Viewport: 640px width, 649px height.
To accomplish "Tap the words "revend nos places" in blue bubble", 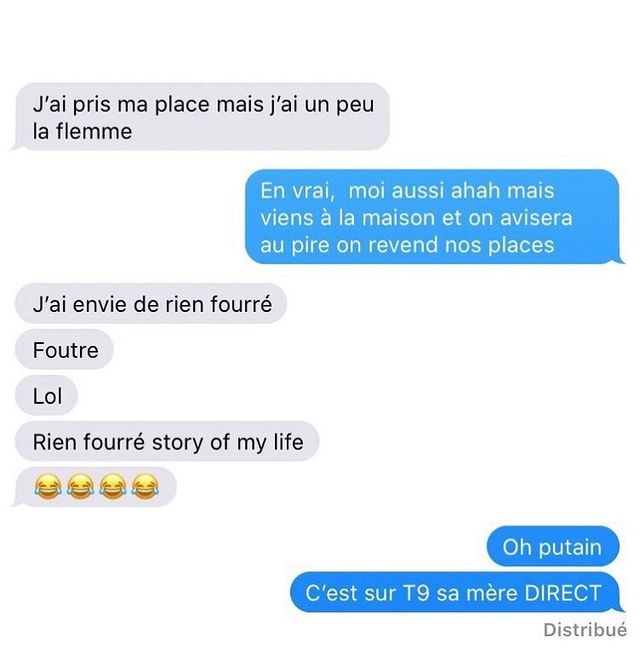I will point(461,245).
